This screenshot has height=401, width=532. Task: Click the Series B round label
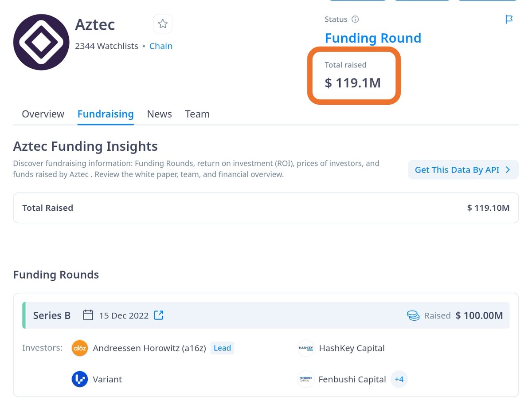coord(52,315)
